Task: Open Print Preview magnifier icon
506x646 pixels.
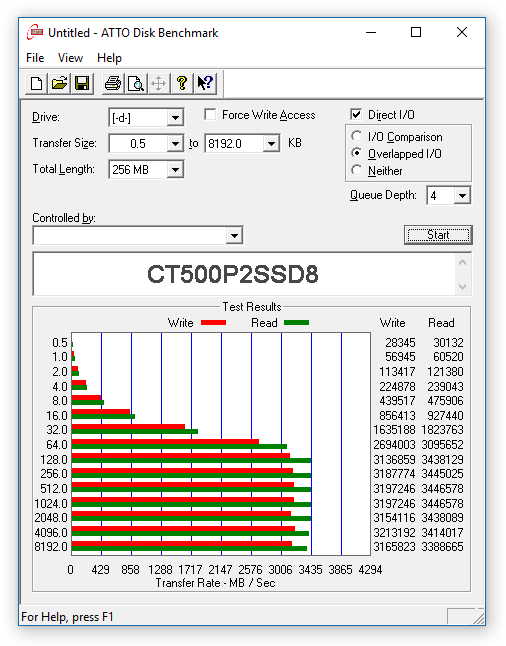Action: coord(136,84)
